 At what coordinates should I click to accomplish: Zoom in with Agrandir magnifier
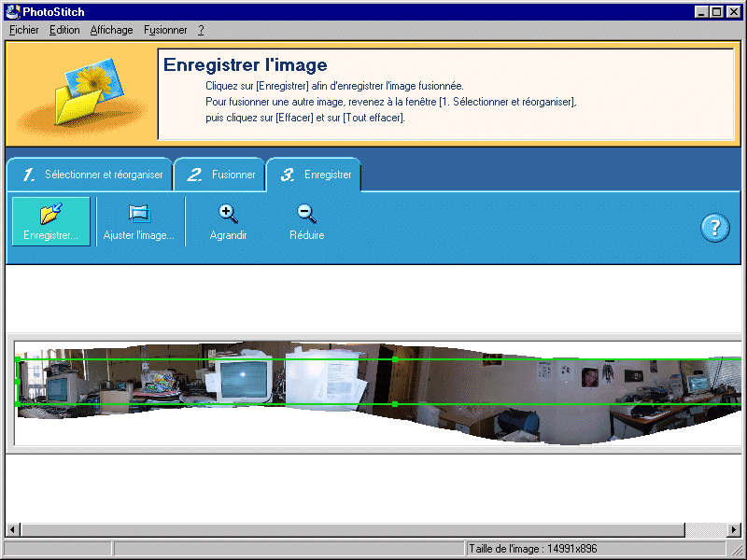228,222
